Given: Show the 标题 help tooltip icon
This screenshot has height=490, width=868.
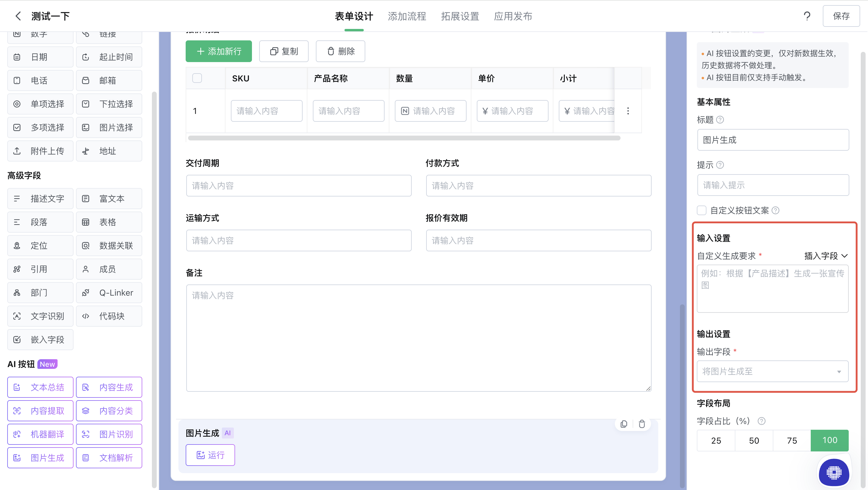Looking at the screenshot, I should coord(720,120).
